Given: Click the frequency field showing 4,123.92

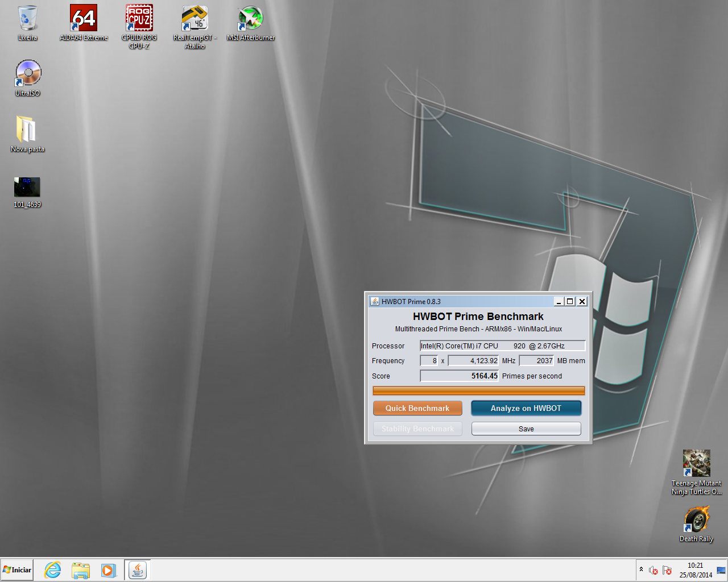Looking at the screenshot, I should (473, 360).
